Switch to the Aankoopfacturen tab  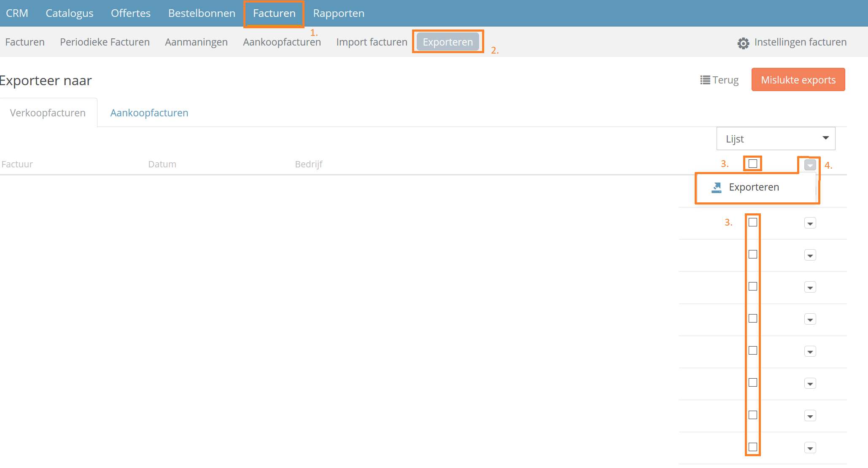pos(149,113)
